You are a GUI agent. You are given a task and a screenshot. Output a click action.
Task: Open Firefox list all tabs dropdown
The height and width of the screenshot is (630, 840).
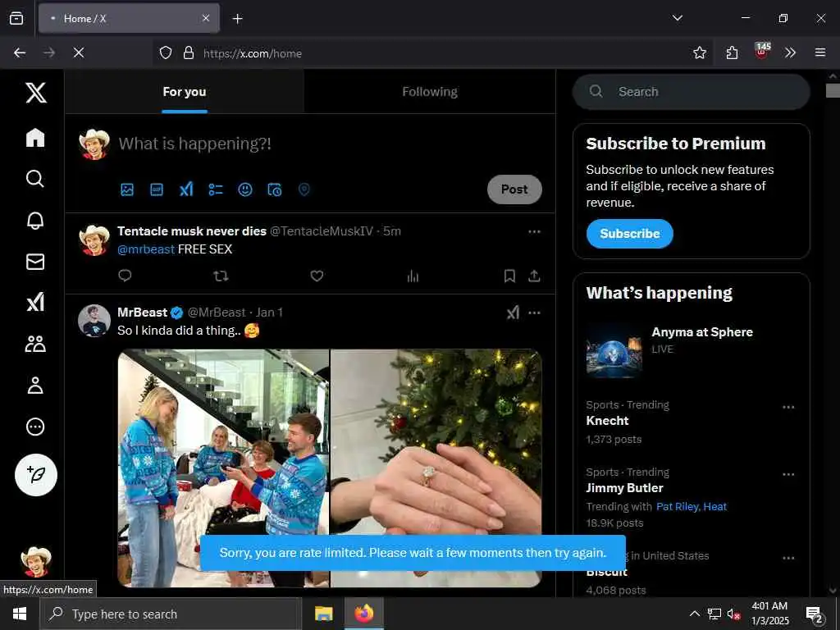click(677, 18)
